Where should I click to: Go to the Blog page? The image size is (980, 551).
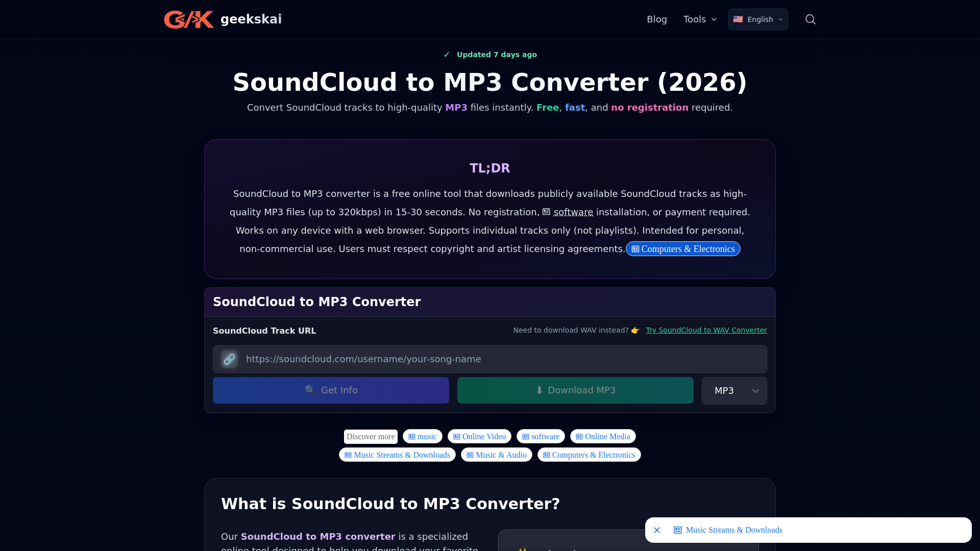click(656, 19)
